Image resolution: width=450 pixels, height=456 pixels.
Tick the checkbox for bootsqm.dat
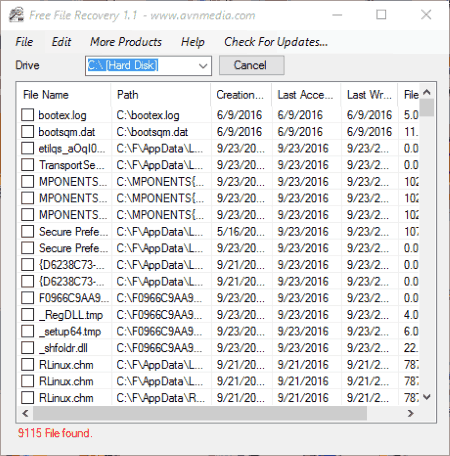[27, 131]
